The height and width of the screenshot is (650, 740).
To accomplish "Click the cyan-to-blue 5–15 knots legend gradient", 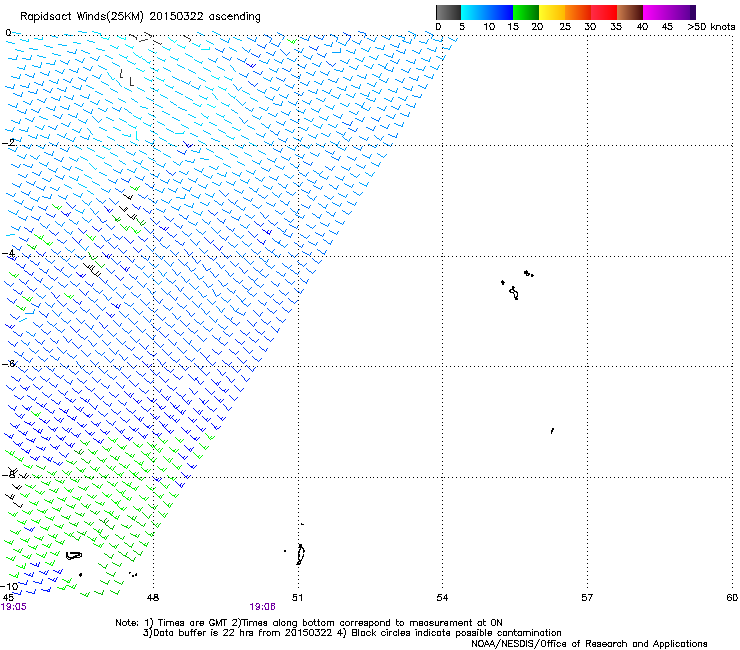I will pyautogui.click(x=487, y=12).
